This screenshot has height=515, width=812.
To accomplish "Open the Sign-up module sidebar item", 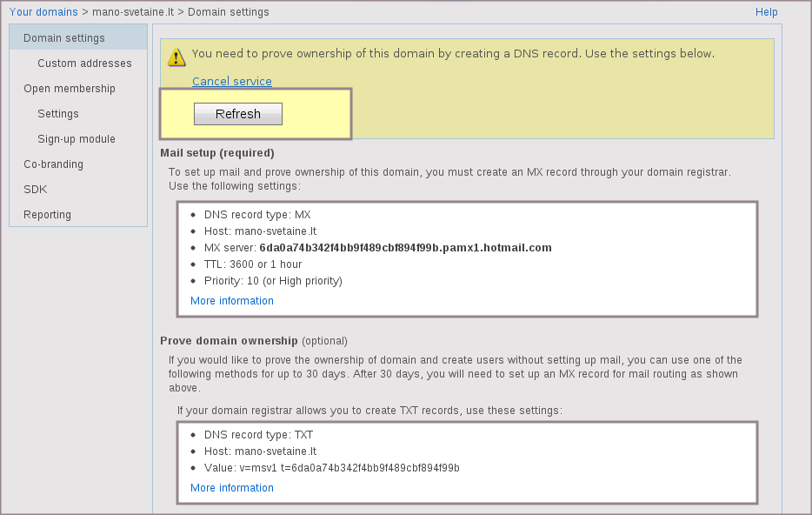I will [77, 139].
